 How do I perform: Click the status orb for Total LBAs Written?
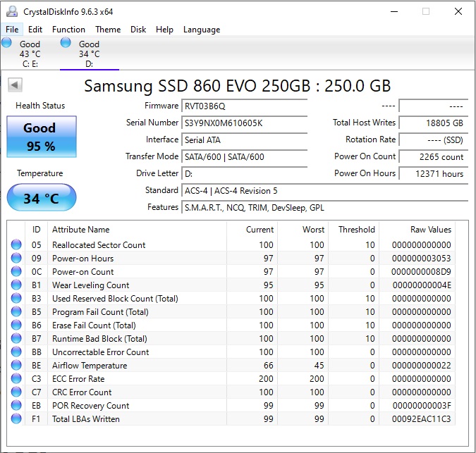tap(16, 418)
